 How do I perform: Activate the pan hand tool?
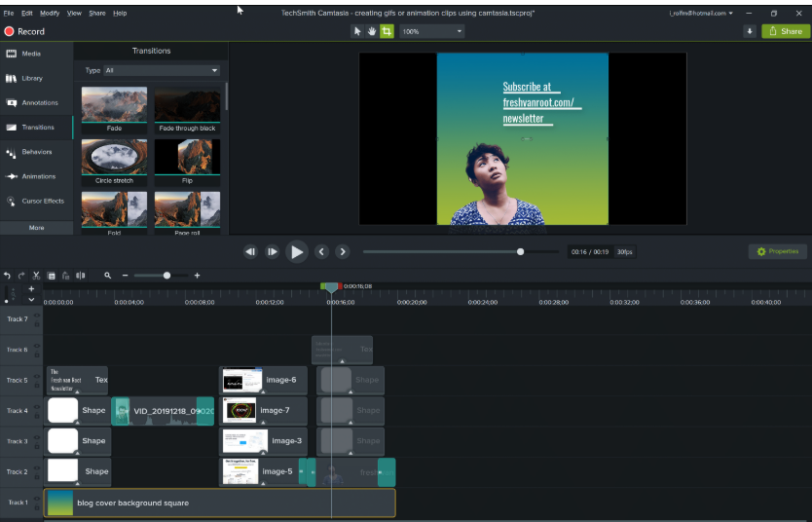pos(372,31)
